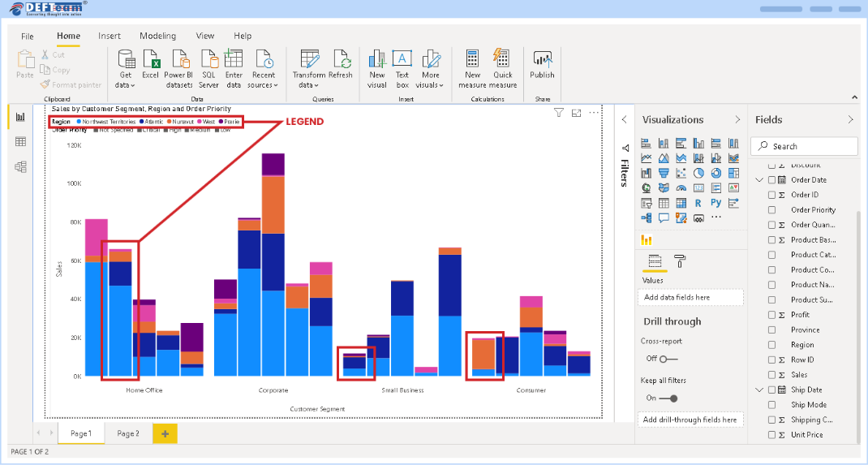Viewport: 868px width, 465px height.
Task: Click the SQL Server icon
Action: coord(209,60)
